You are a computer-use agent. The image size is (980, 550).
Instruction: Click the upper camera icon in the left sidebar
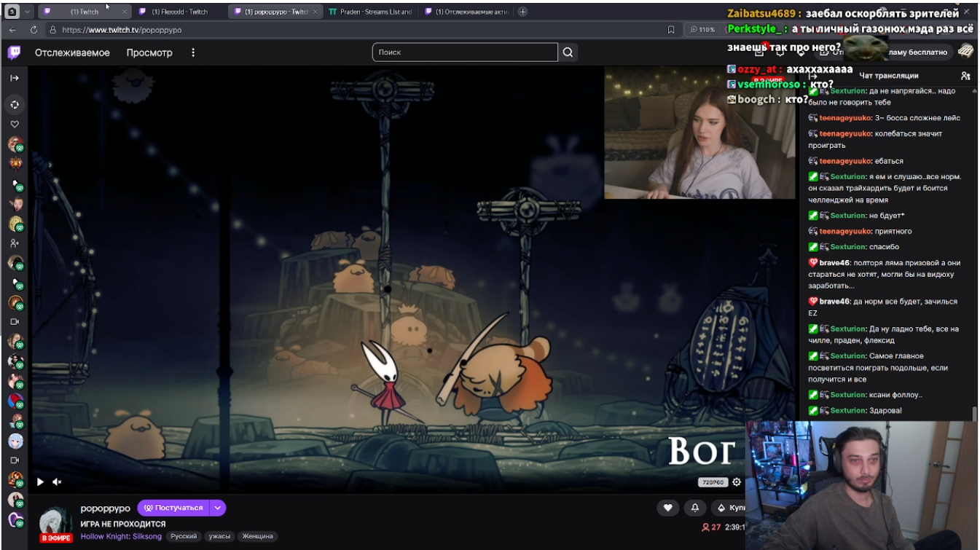15,321
